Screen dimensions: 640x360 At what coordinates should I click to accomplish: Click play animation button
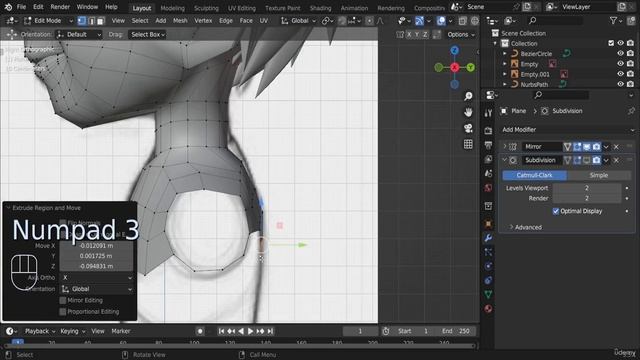tap(251, 331)
